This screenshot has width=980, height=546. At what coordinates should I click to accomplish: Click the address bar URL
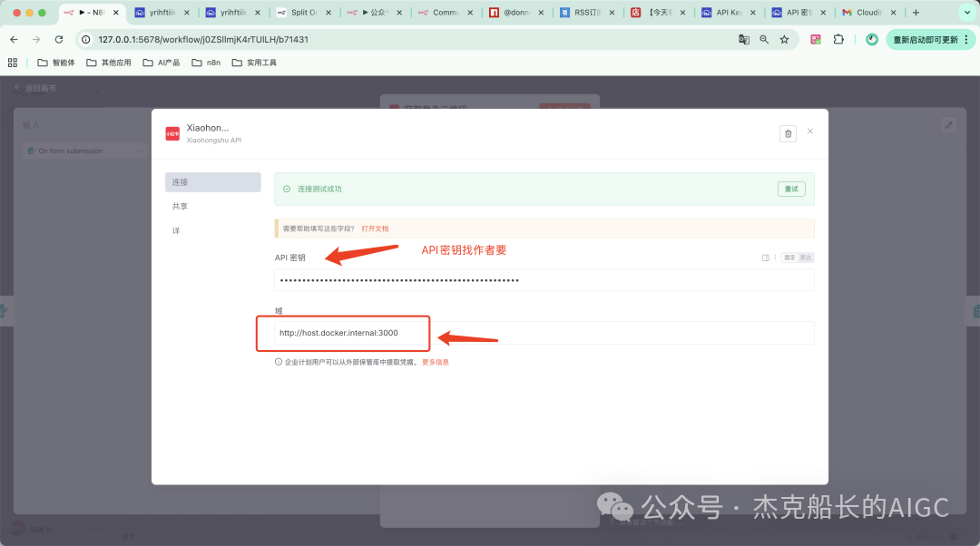click(203, 39)
